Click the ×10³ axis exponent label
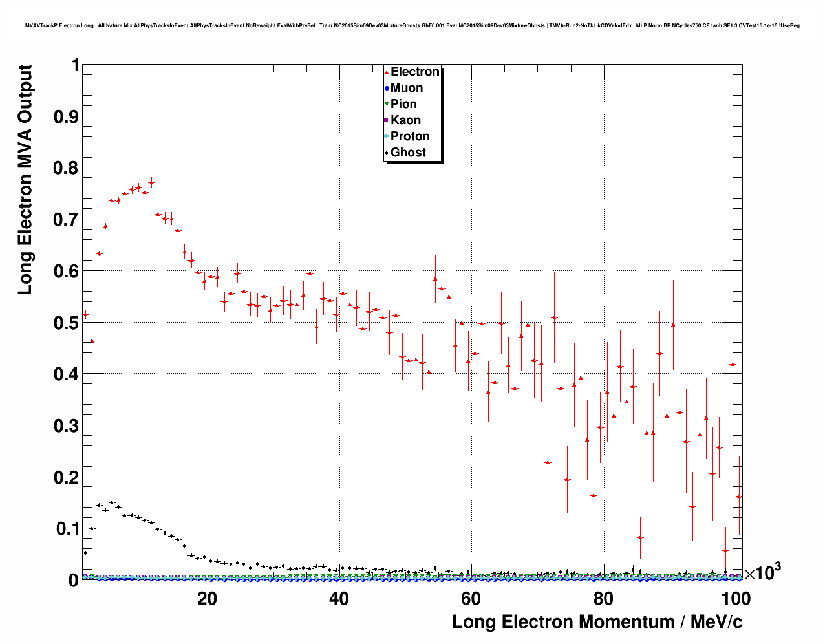The width and height of the screenshot is (825, 644). (x=762, y=572)
